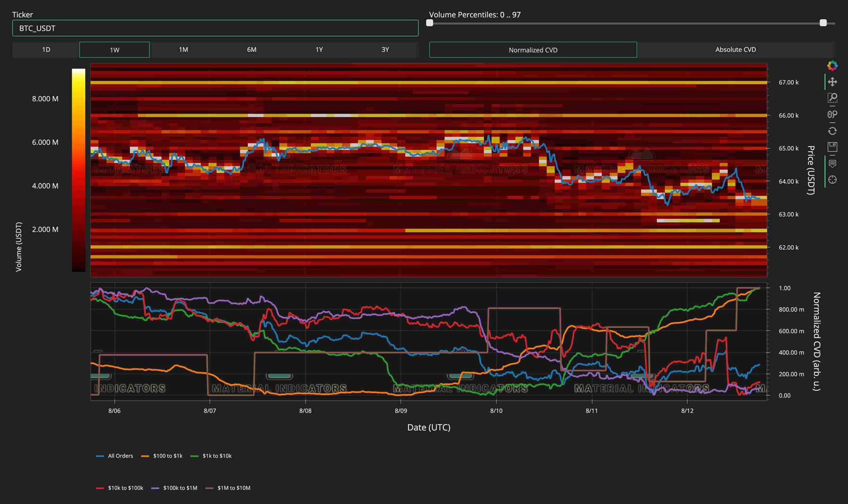Click the "Ticker" field label
Screen dimensions: 848x504
tap(23, 15)
